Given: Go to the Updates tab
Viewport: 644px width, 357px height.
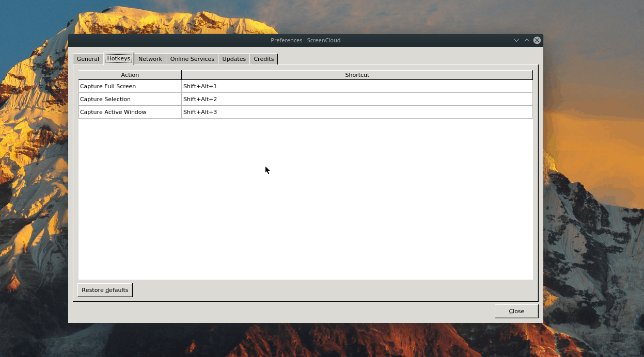Looking at the screenshot, I should tap(234, 59).
